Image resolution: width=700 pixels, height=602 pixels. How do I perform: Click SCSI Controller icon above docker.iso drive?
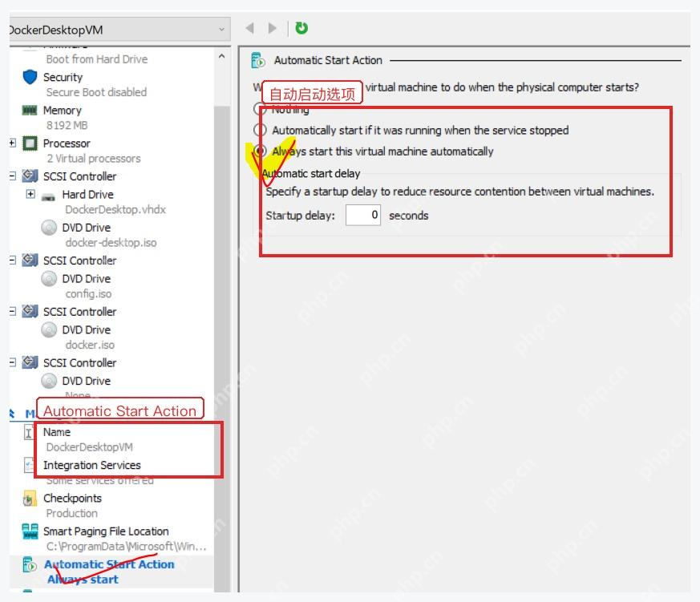(x=30, y=311)
